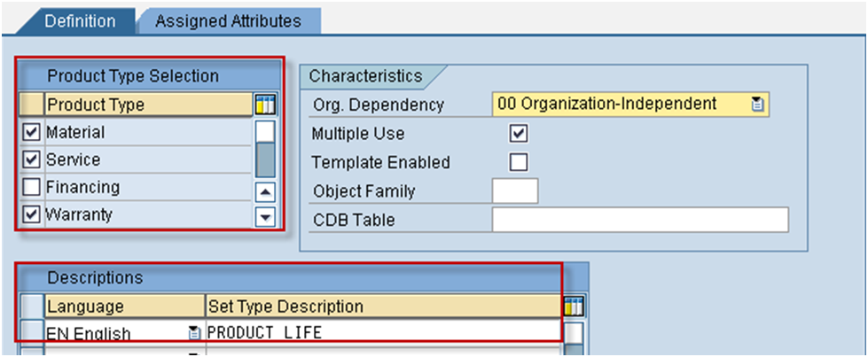
Task: Switch to the Assigned Attributes tab
Action: click(x=228, y=21)
